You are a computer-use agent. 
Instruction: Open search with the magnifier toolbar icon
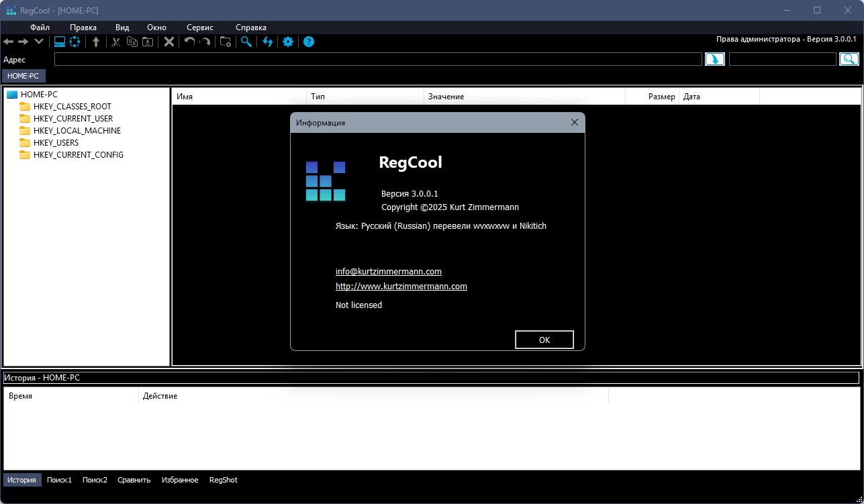point(246,42)
